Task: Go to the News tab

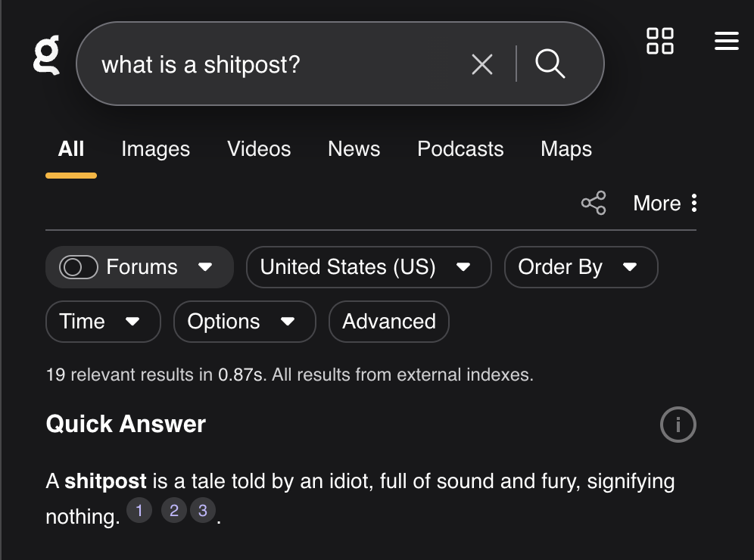Action: tap(354, 149)
